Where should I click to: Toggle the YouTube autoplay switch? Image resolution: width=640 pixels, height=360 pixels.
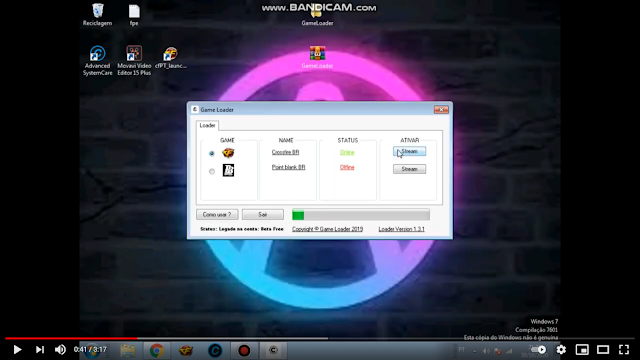click(x=538, y=349)
